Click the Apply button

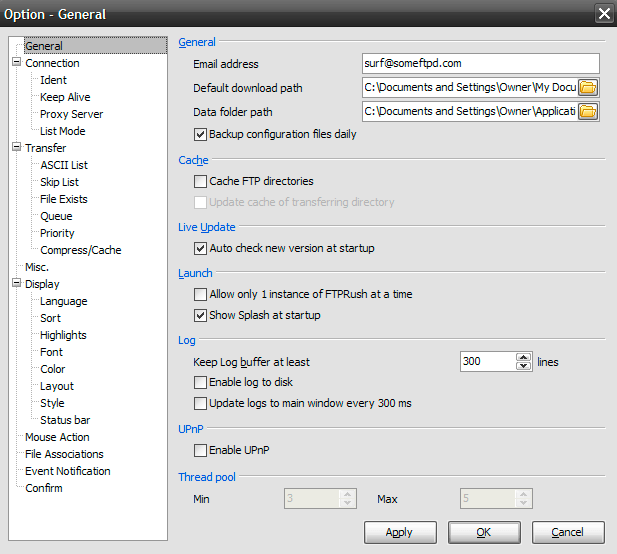tap(400, 532)
